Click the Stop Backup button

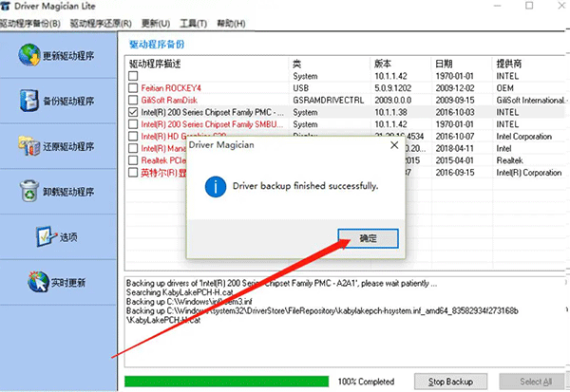[450, 382]
